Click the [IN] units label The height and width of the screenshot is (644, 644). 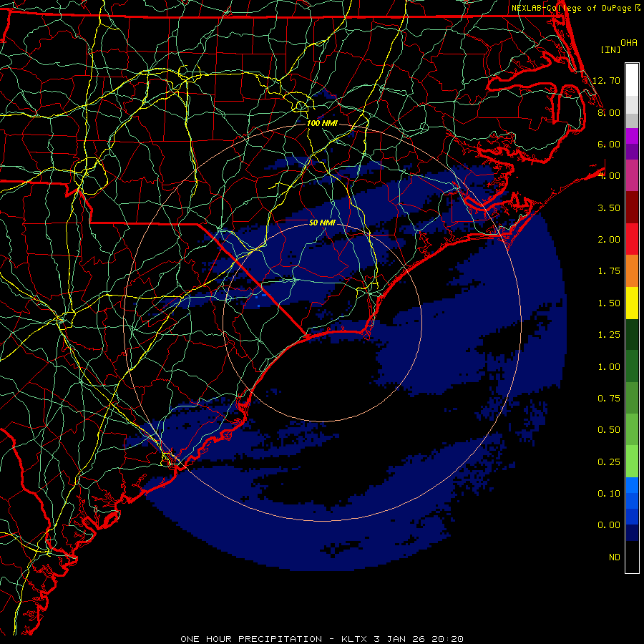click(x=610, y=49)
